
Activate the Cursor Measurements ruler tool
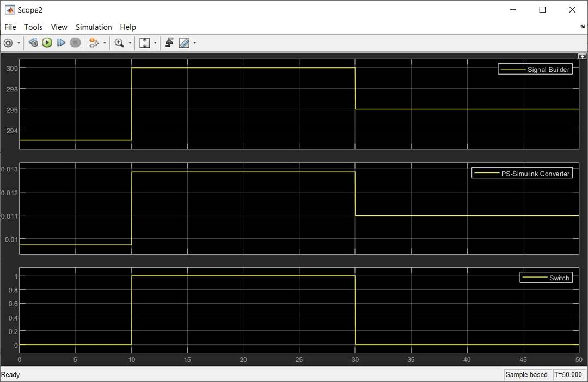tap(183, 42)
